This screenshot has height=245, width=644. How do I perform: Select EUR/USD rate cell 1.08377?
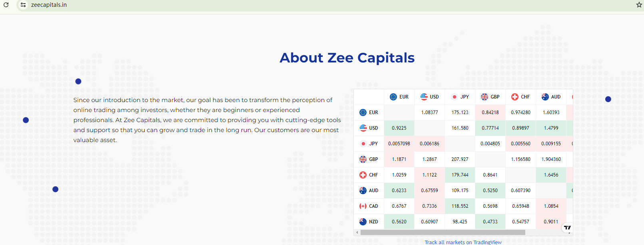(x=430, y=112)
